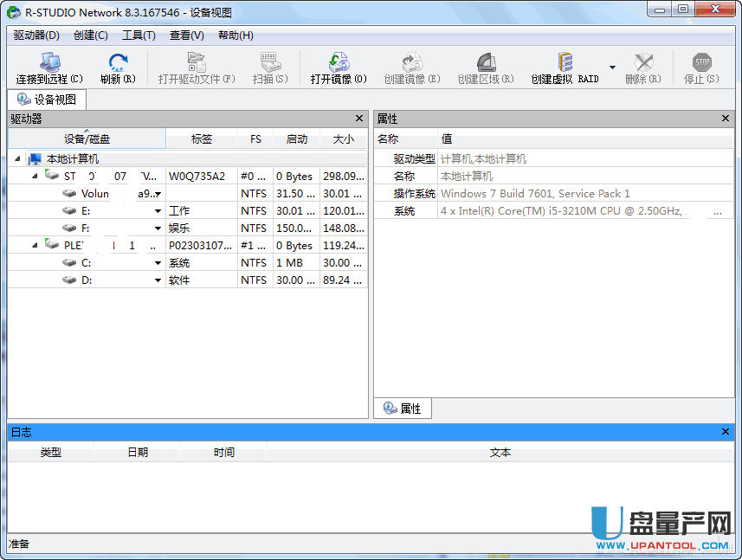Select the 属性 tab at panel bottom

click(x=403, y=409)
